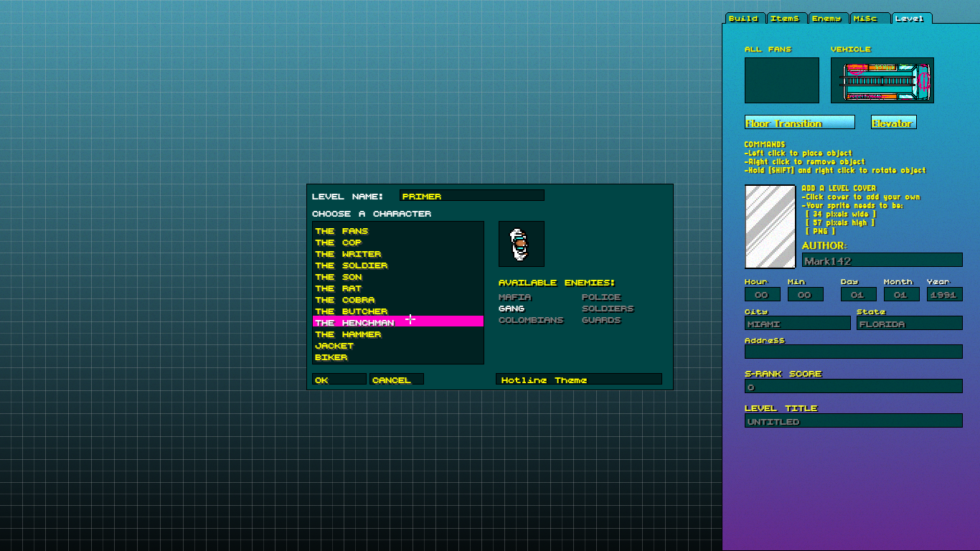Edit the Level Title field UNTITLED

(854, 420)
